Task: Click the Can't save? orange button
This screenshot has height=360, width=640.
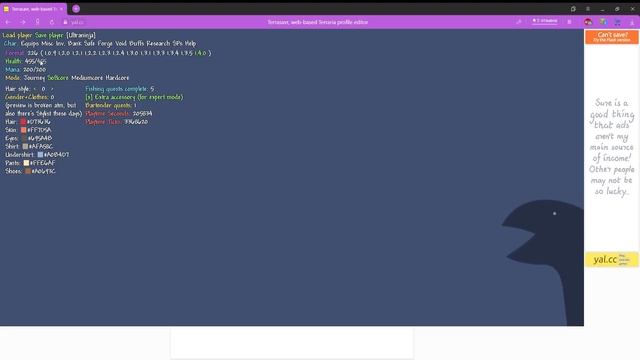Action: coord(611,37)
